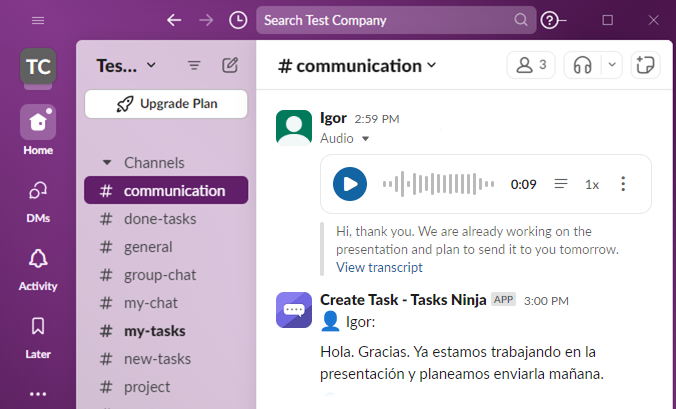Change 1x playback speed

[x=592, y=185]
